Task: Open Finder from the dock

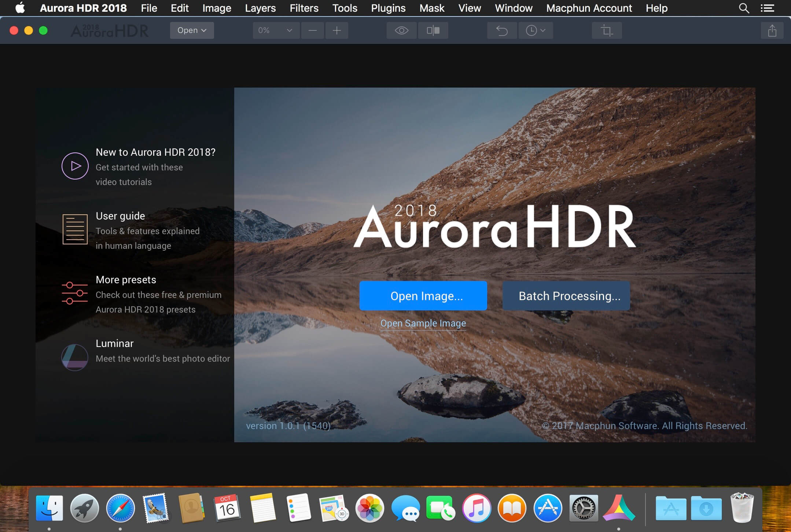Action: [x=49, y=508]
